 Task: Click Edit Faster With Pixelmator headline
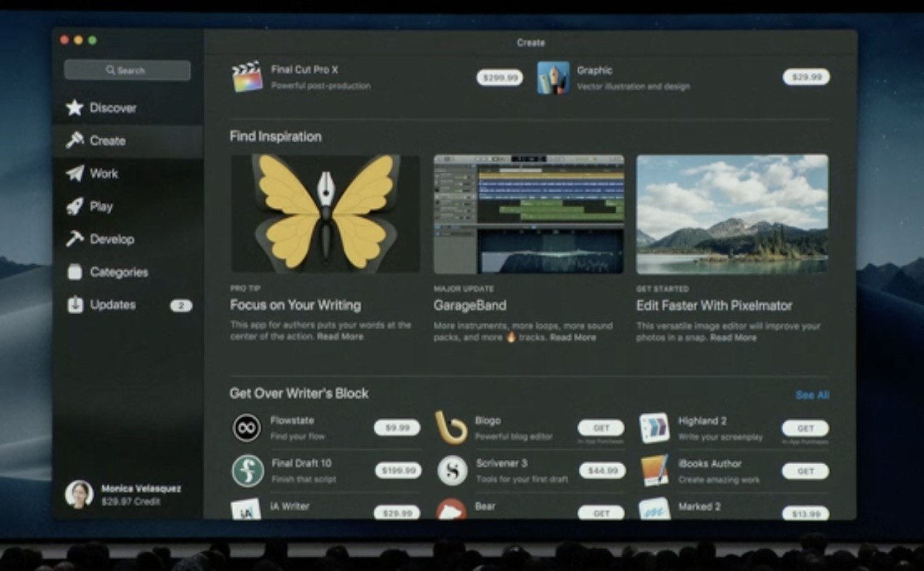click(714, 305)
